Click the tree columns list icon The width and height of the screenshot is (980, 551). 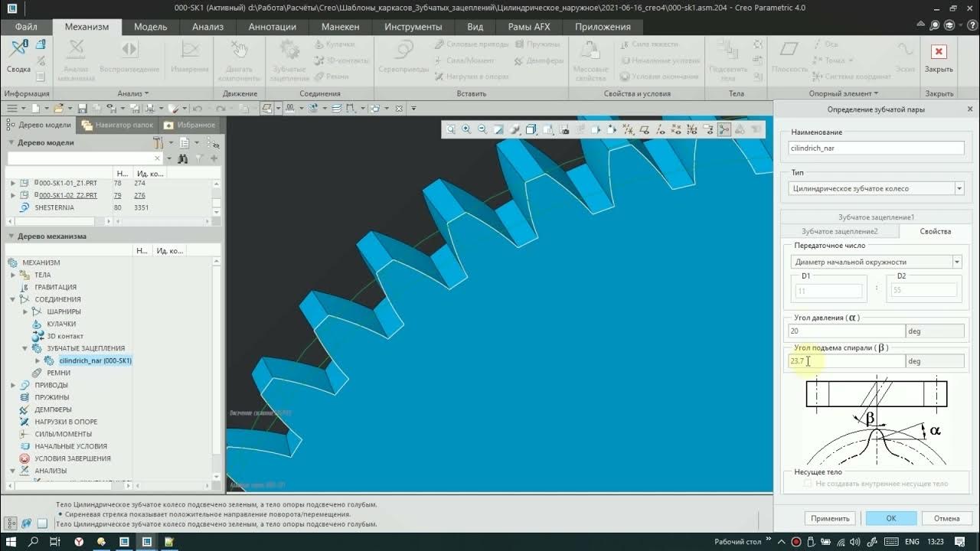[184, 142]
